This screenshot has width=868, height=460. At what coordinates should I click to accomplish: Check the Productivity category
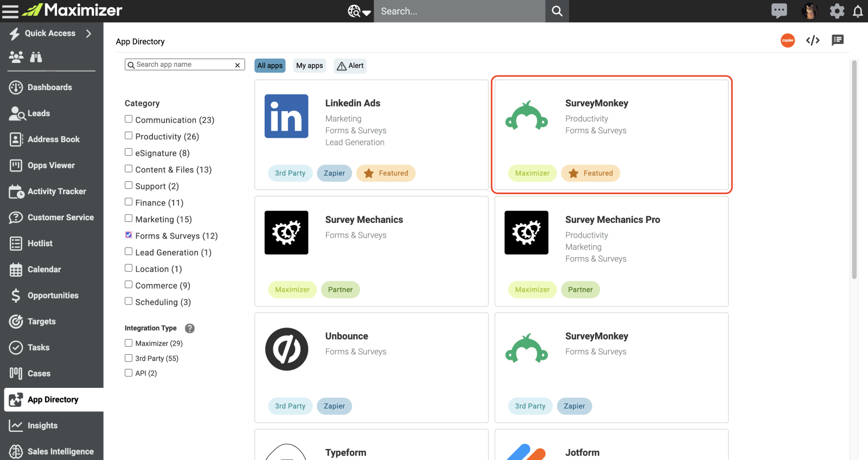pos(129,136)
